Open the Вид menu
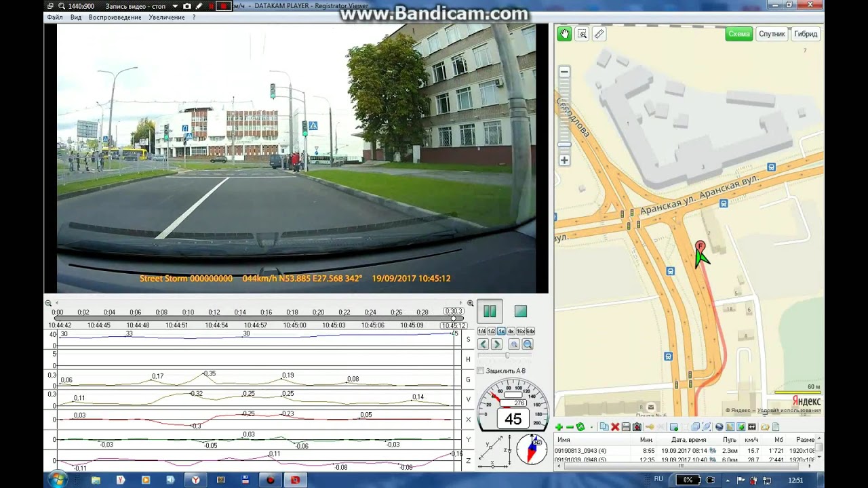The height and width of the screenshot is (488, 868). tap(76, 17)
